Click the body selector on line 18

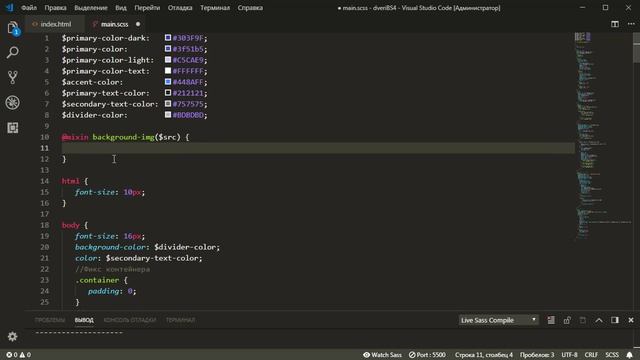[70, 225]
